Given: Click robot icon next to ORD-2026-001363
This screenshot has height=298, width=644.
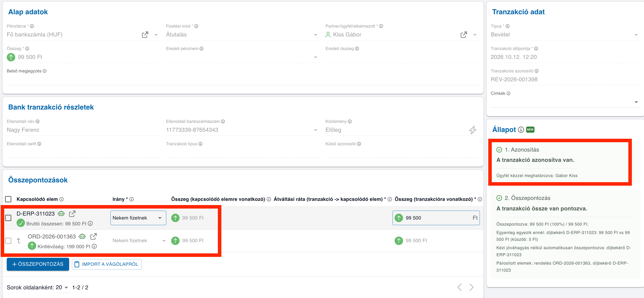Looking at the screenshot, I should tap(82, 236).
